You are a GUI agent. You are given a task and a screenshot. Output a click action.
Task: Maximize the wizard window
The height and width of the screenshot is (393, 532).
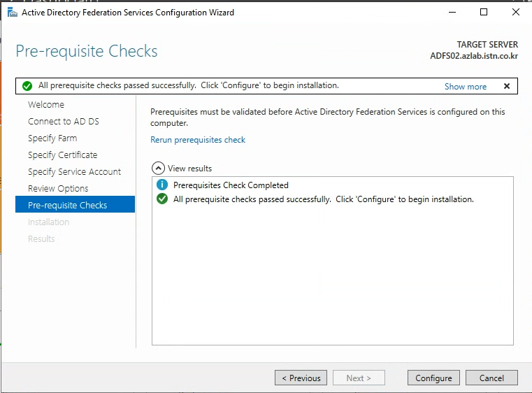pos(484,12)
